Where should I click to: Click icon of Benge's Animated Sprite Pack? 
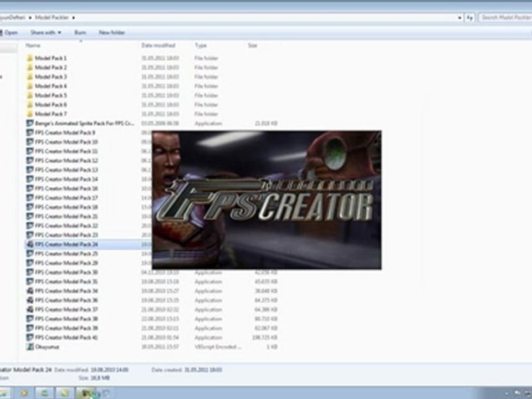pyautogui.click(x=30, y=123)
